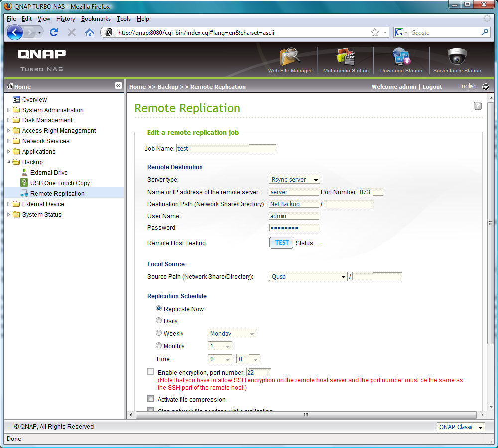Open the Source Path Qusb dropdown
The image size is (498, 448).
click(x=308, y=277)
